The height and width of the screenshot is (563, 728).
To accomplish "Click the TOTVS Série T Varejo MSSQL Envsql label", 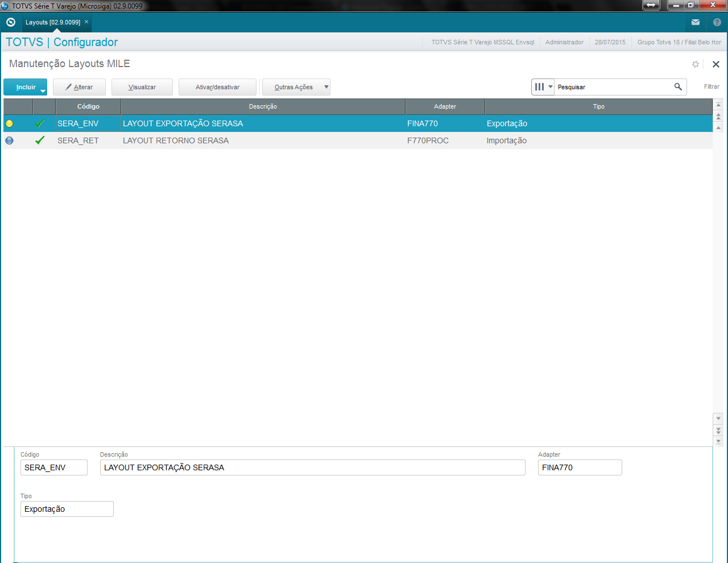I will [483, 42].
